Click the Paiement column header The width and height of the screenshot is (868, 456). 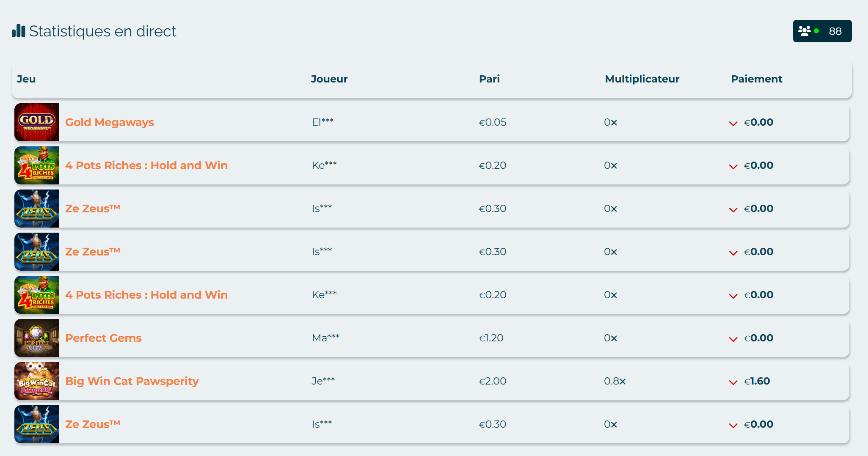pyautogui.click(x=757, y=79)
